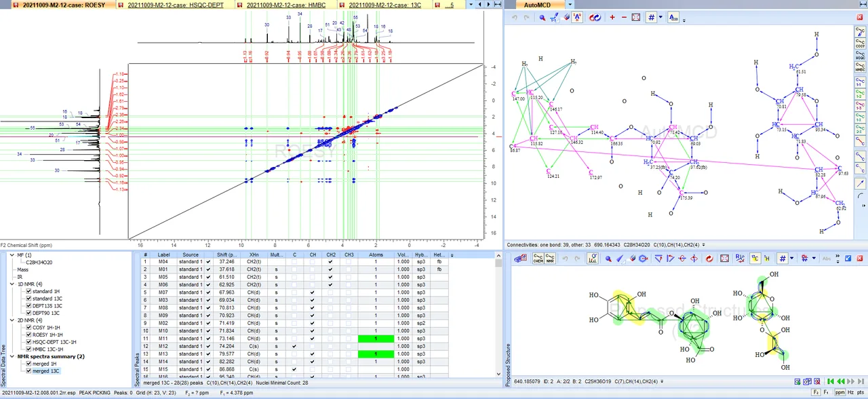Click the Hz units button in status bar

coord(851,393)
